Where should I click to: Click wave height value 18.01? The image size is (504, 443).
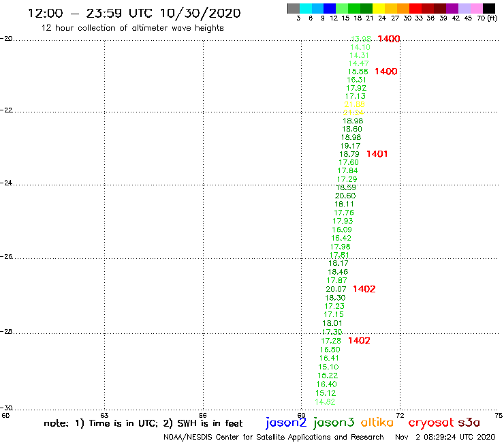pos(332,323)
